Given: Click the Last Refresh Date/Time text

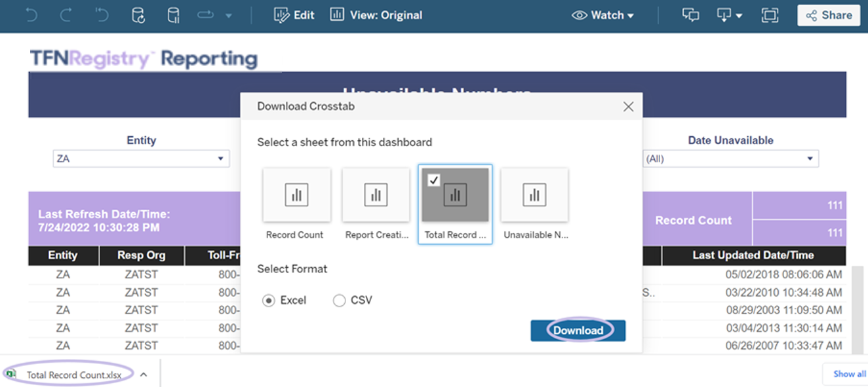Looking at the screenshot, I should point(104,221).
